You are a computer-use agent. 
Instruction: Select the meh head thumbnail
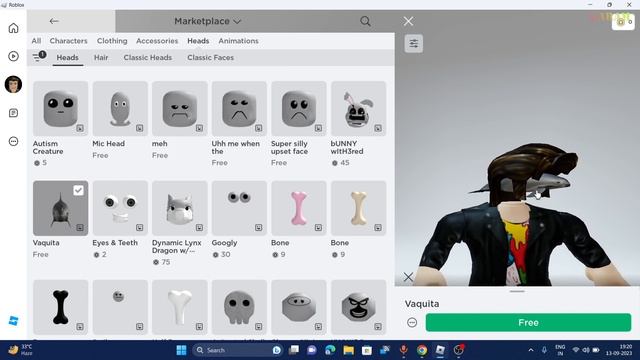180,108
